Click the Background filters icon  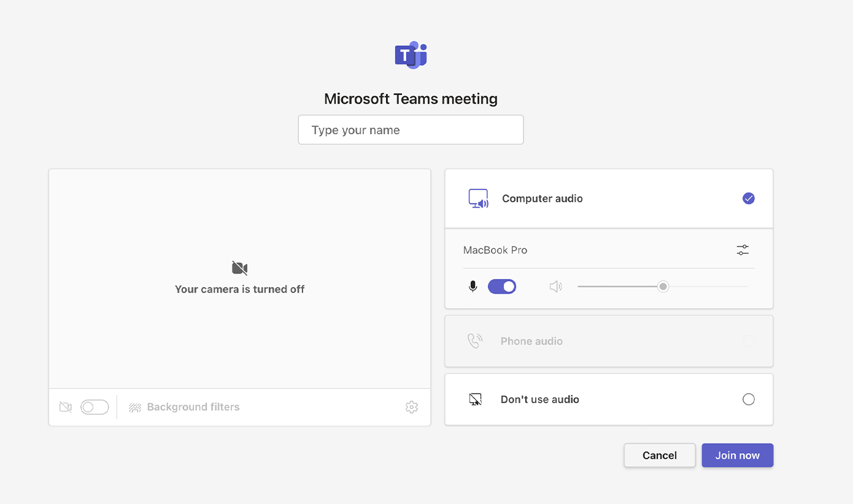pos(135,407)
